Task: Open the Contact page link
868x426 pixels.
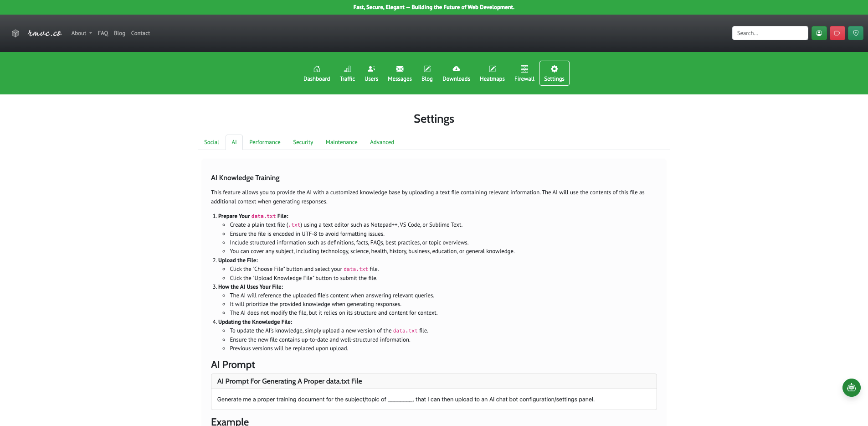Action: [140, 33]
